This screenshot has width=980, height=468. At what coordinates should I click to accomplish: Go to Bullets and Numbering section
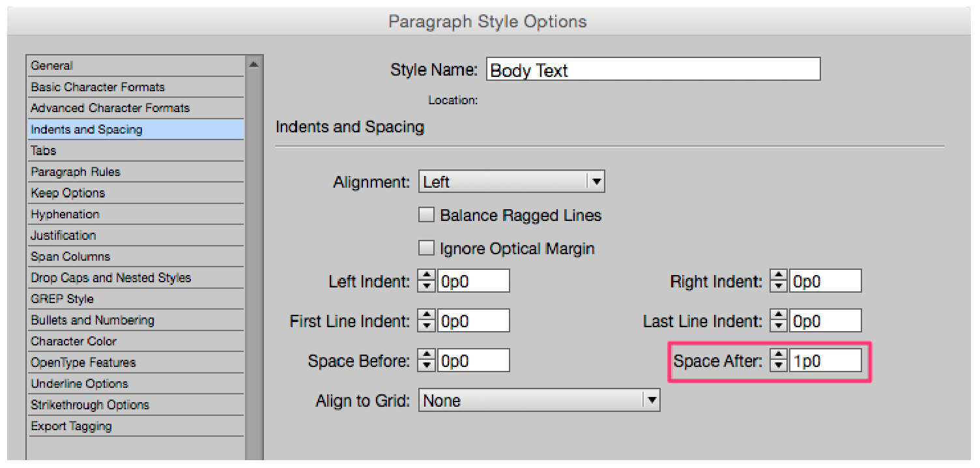93,320
